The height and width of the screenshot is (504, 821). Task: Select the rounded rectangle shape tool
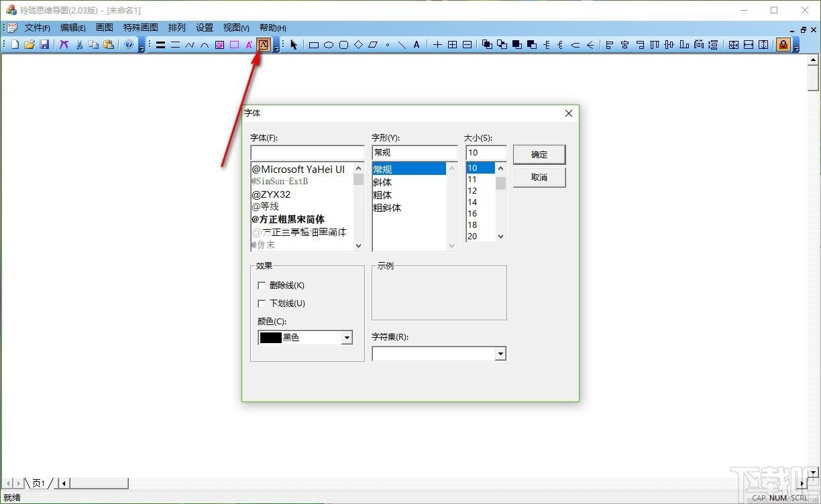point(343,45)
